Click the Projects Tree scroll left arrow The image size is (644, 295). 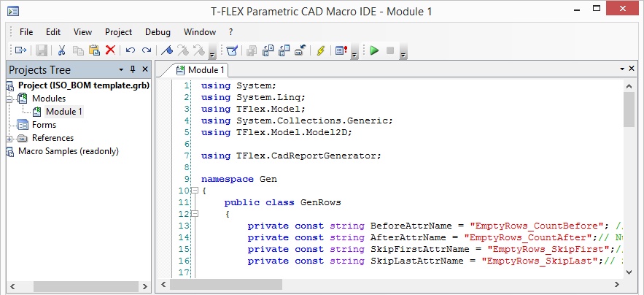click(x=12, y=286)
